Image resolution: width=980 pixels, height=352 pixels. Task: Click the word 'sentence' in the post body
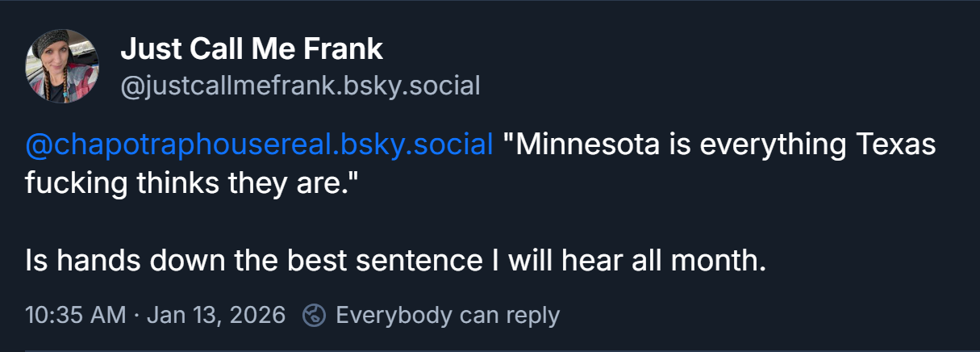coord(423,262)
